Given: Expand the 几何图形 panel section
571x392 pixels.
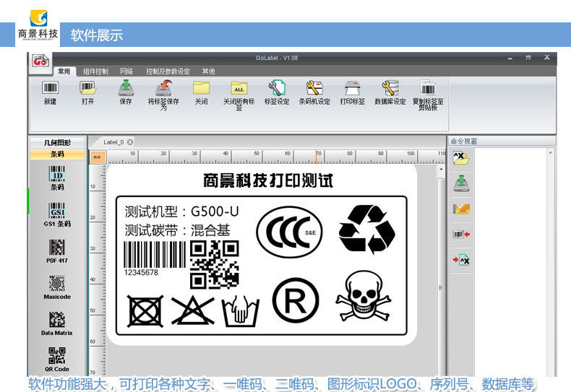Looking at the screenshot, I should (57, 142).
